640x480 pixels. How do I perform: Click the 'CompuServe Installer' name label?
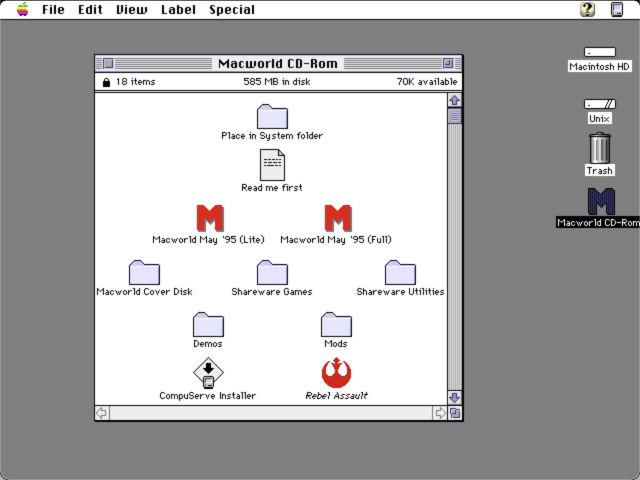point(208,396)
